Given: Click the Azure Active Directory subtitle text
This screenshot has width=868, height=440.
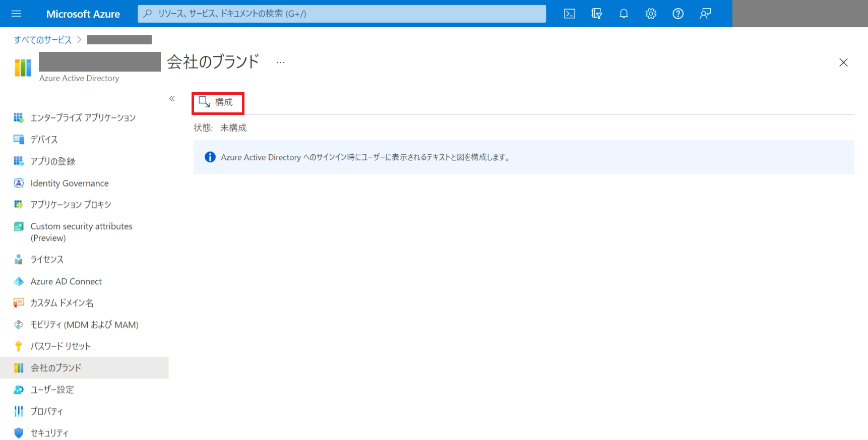Looking at the screenshot, I should pos(79,78).
